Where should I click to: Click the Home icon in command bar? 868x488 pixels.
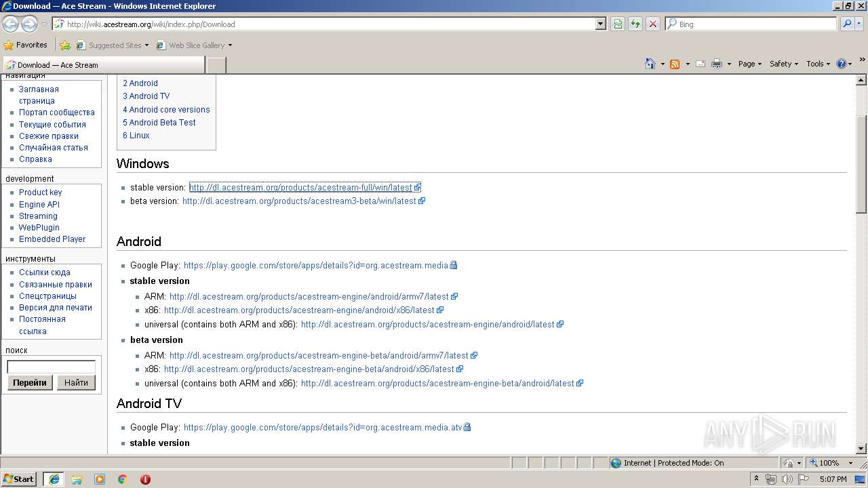(x=650, y=64)
